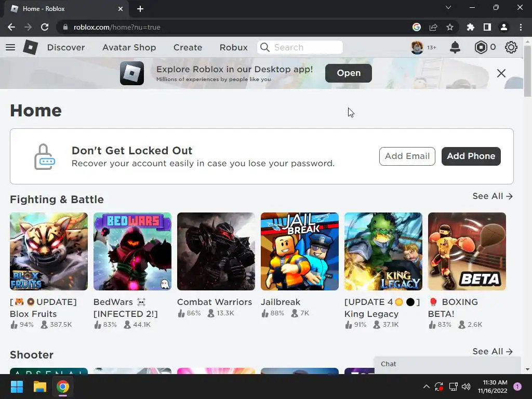Screen dimensions: 532x399
Task: Open the Windows notification center badge
Action: coord(517,387)
